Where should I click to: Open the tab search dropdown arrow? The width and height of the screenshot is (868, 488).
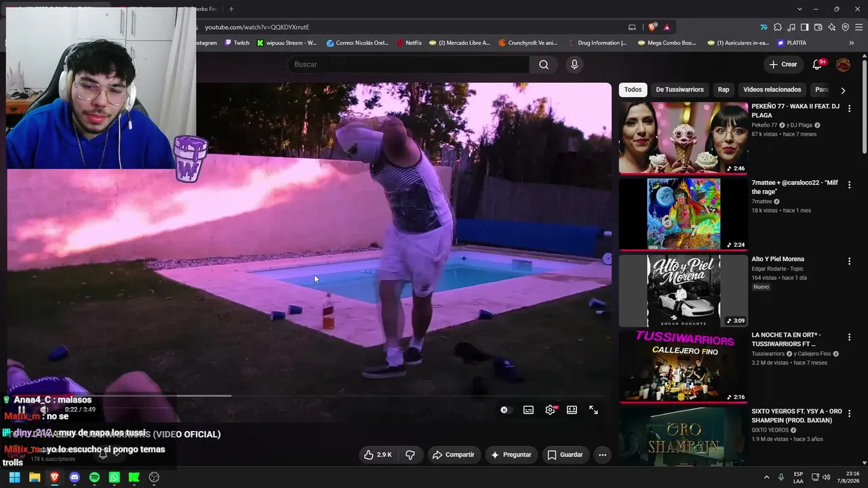coord(800,9)
